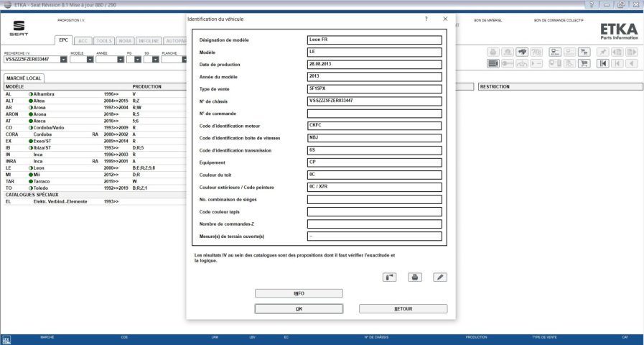Screen dimensions: 644x345
Task: Print the vehicle identification data
Action: pos(415,277)
